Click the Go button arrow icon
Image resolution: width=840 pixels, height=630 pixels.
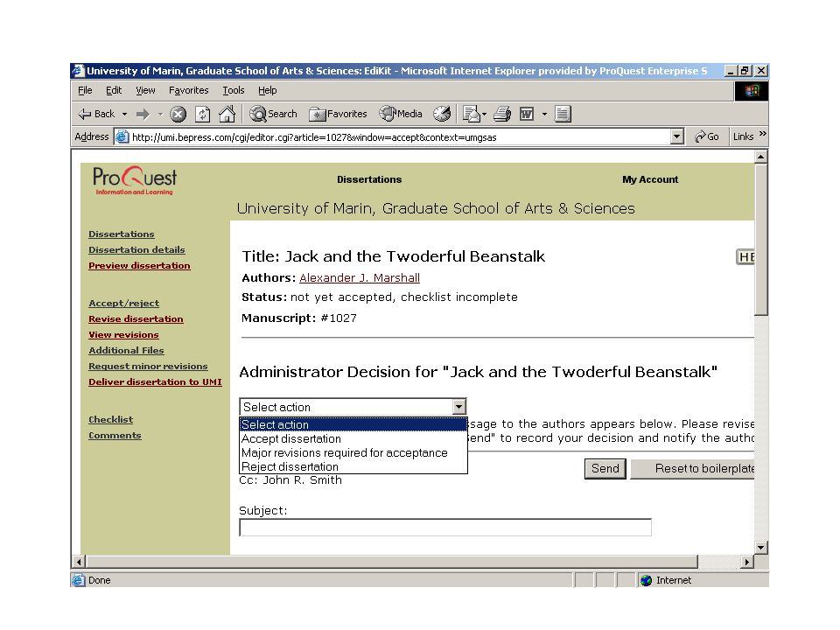coord(700,136)
